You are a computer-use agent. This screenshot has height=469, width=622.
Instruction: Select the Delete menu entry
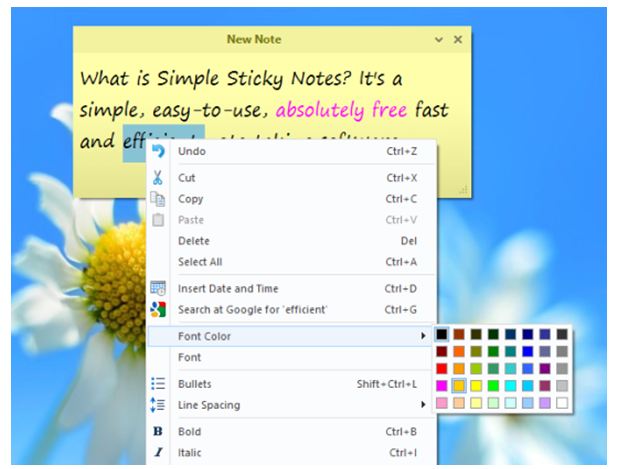point(292,241)
